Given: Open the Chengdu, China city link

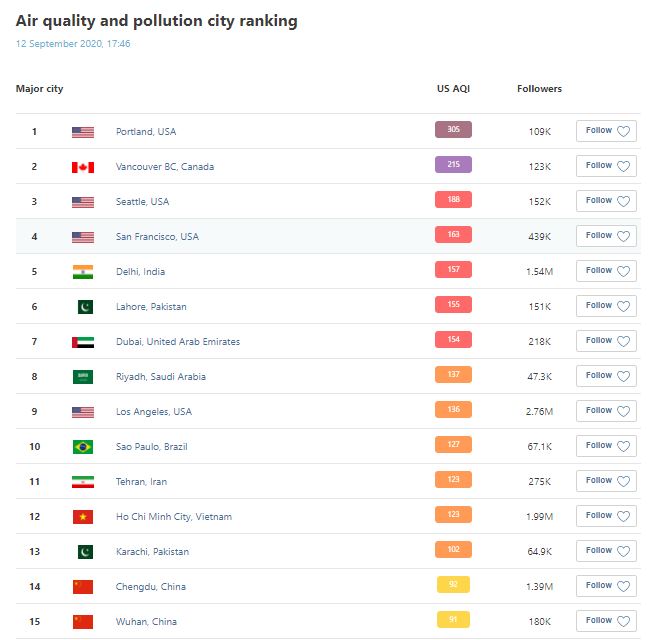Looking at the screenshot, I should pyautogui.click(x=151, y=587).
